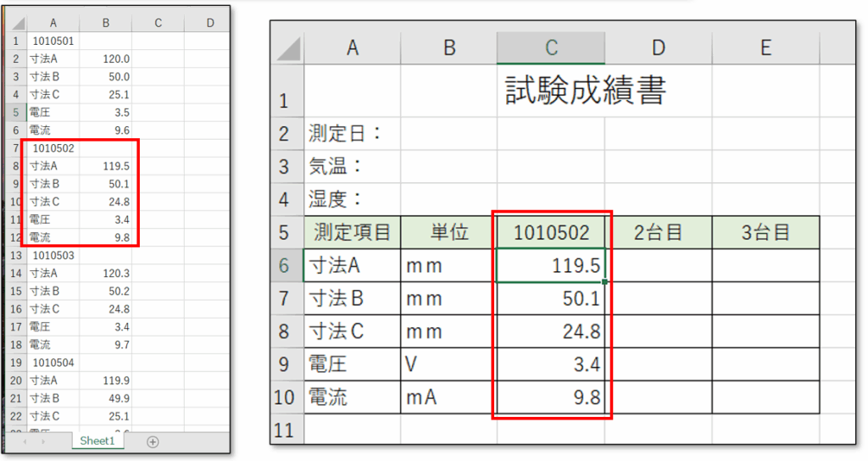Click the mA unit cell
The image size is (868, 461).
pyautogui.click(x=448, y=397)
